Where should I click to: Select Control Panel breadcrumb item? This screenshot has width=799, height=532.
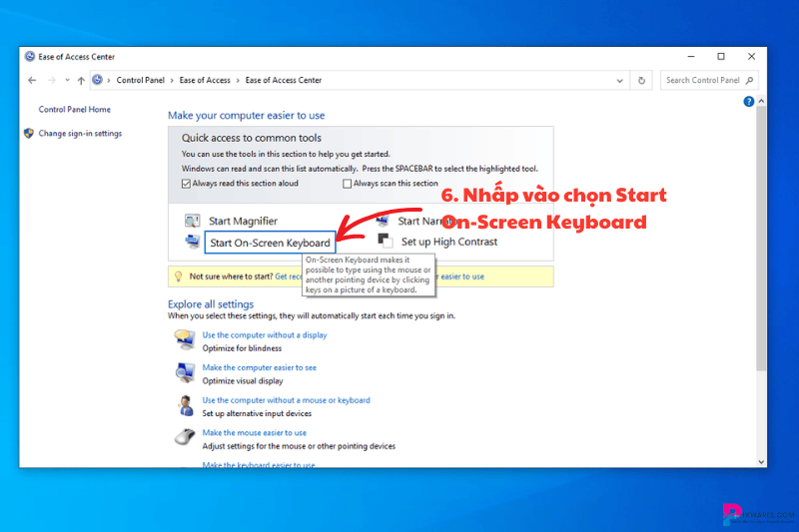[140, 80]
